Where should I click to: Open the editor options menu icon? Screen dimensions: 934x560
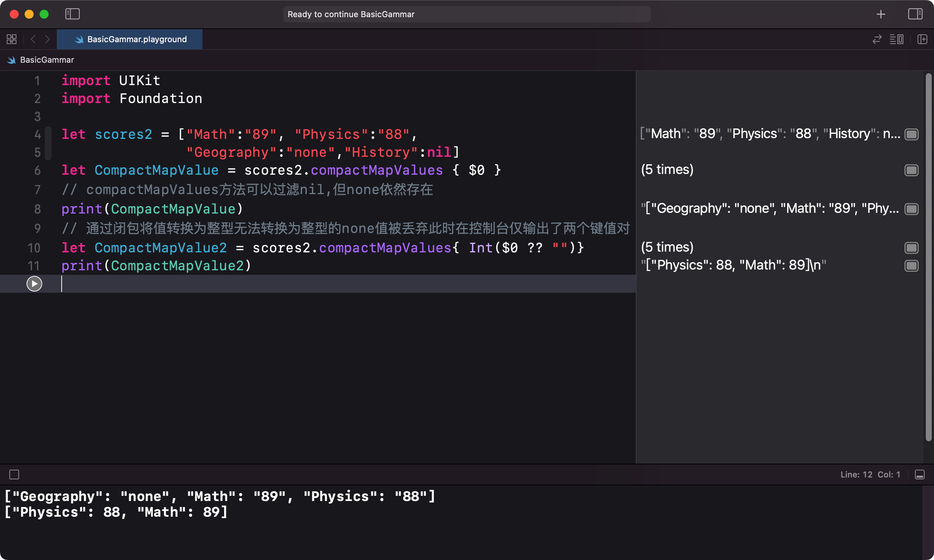pyautogui.click(x=897, y=39)
